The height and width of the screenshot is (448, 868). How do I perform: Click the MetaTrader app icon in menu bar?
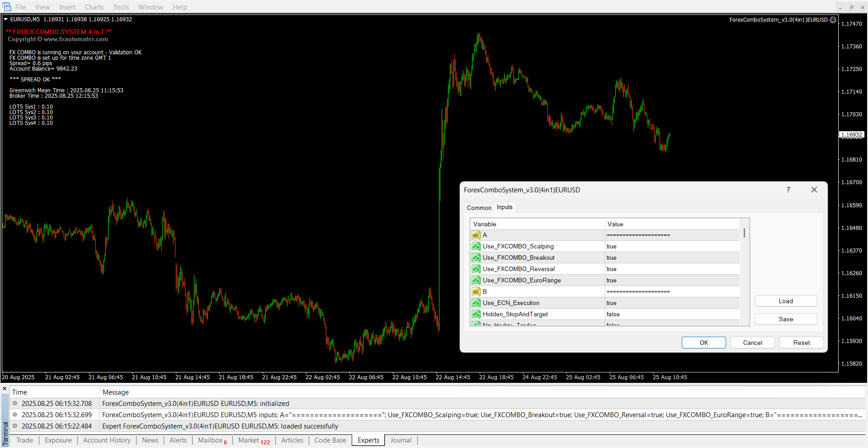[x=7, y=7]
